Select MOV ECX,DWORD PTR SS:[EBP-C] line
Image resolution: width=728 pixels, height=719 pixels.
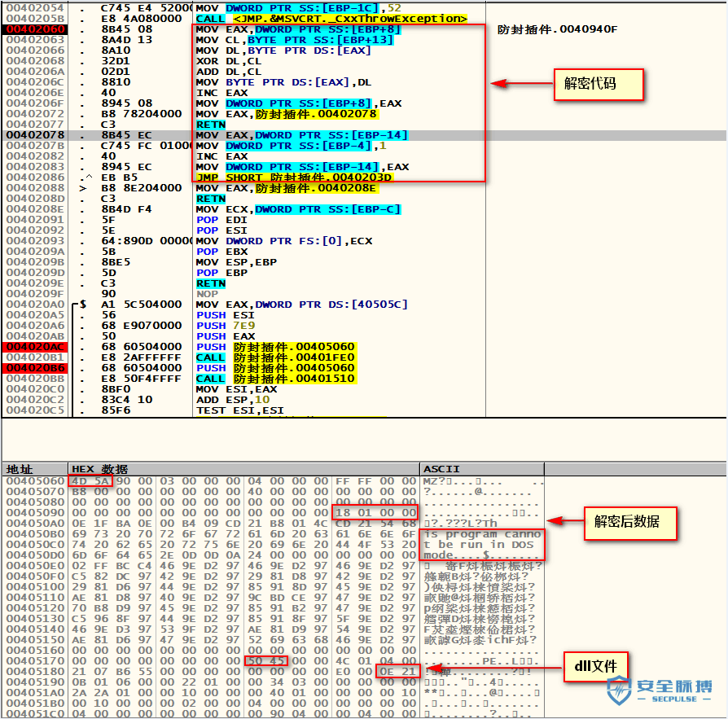click(x=298, y=209)
